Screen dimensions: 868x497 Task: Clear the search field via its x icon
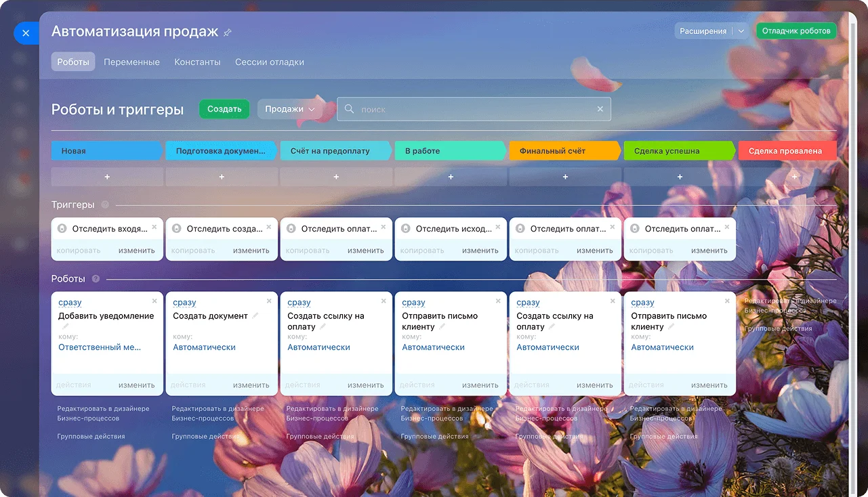click(x=600, y=108)
